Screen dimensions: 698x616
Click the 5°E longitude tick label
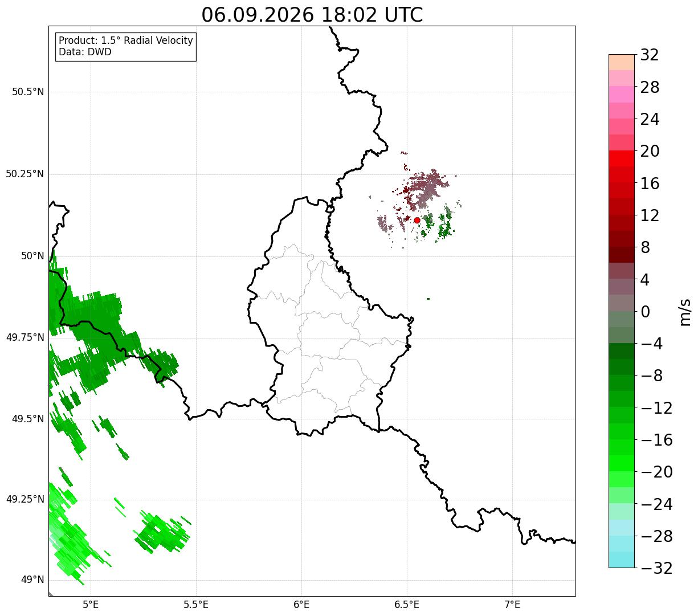(91, 605)
